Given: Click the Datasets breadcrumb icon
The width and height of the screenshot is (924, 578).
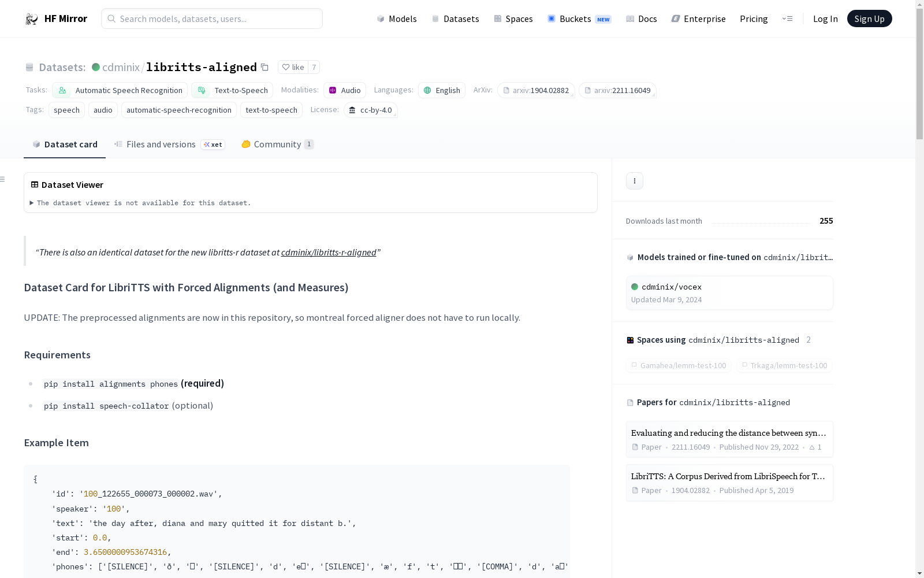Looking at the screenshot, I should (29, 68).
